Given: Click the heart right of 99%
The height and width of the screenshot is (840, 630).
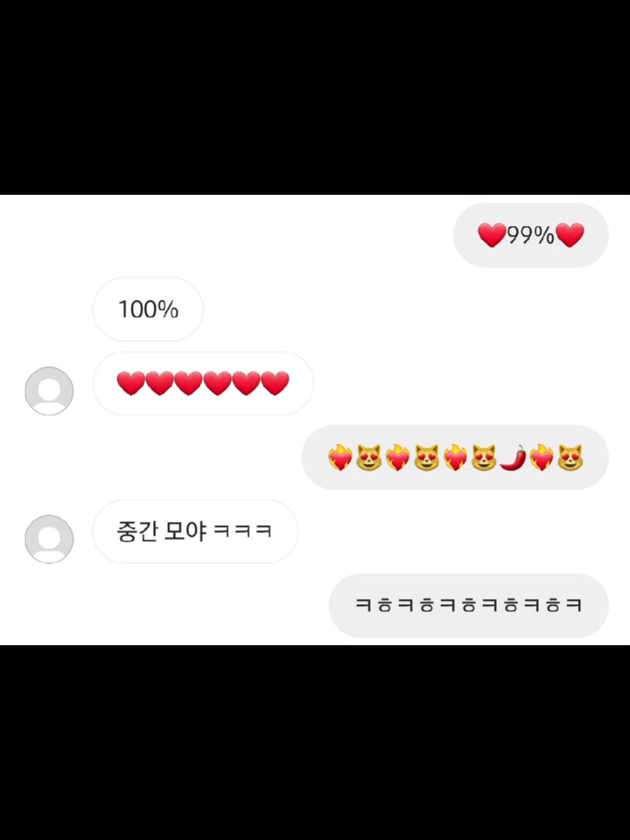Looking at the screenshot, I should [570, 235].
